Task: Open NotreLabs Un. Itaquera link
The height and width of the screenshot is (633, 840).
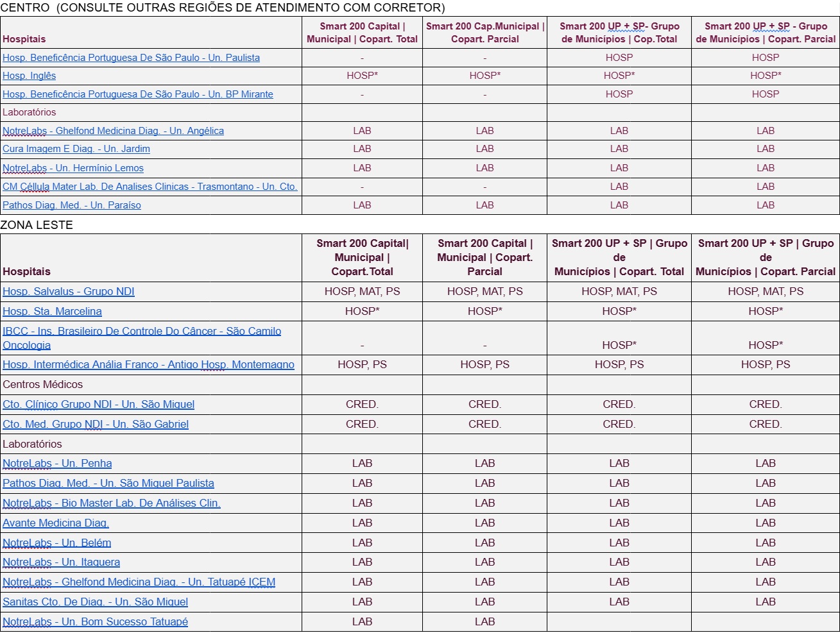Action: click(61, 562)
